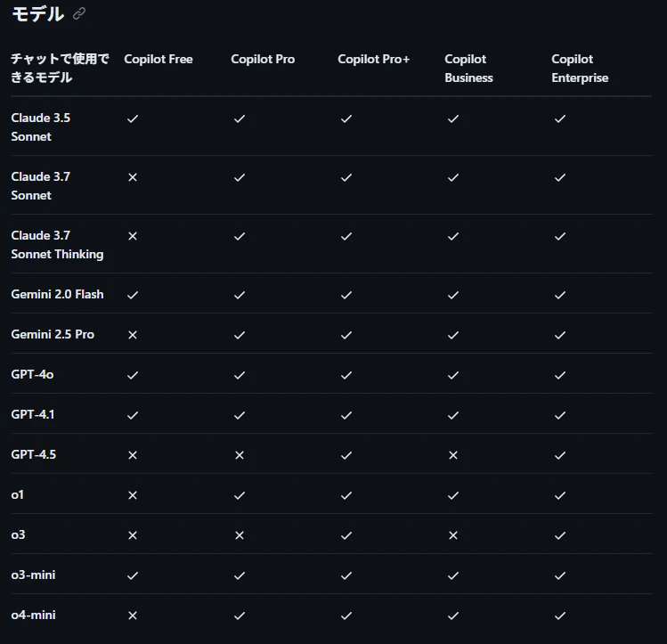Click GPT-4.5 checkmark under Copilot Enterprise
This screenshot has height=644, width=667.
(560, 455)
